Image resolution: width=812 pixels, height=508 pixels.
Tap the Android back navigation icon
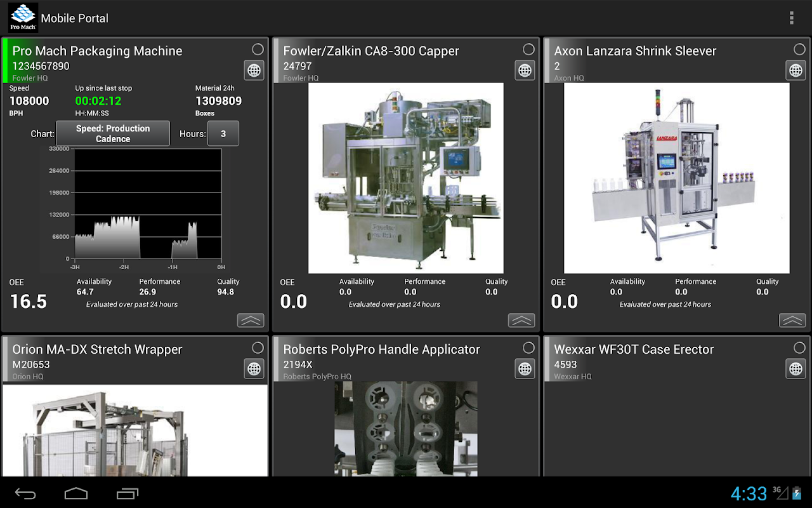pyautogui.click(x=26, y=493)
